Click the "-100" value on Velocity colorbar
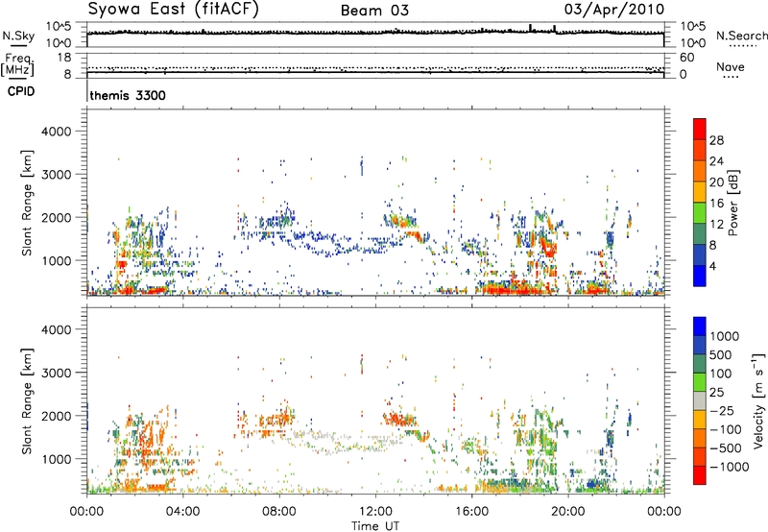This screenshot has height=532, width=768. (726, 429)
